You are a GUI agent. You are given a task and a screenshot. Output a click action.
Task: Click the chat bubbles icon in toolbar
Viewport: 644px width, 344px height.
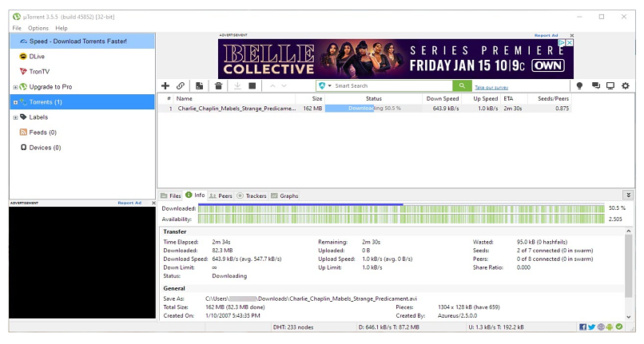595,85
